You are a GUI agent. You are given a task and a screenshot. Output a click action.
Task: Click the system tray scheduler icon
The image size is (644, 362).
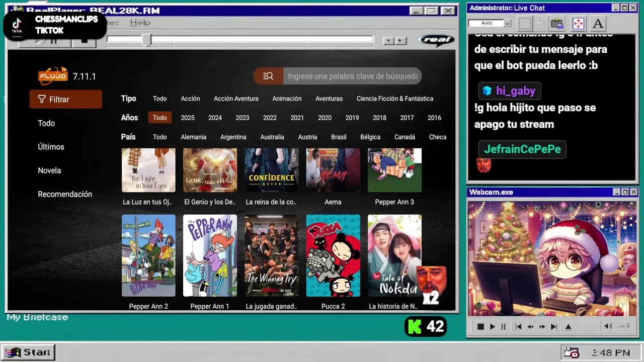point(572,352)
